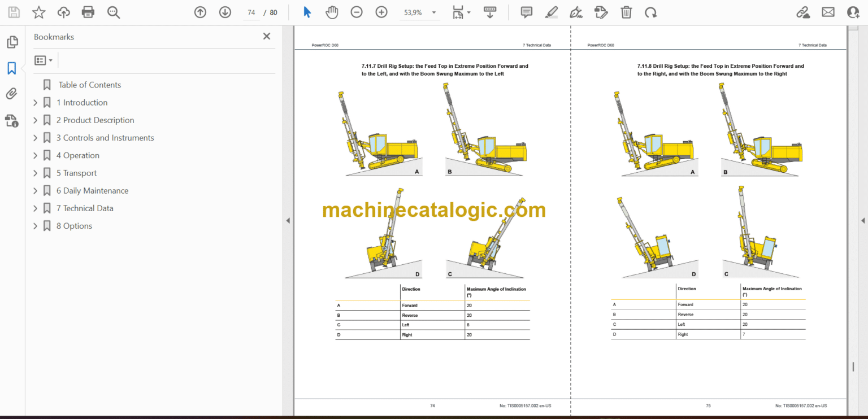Expand the 7 Technical Data bookmark
The image size is (868, 419).
click(36, 208)
